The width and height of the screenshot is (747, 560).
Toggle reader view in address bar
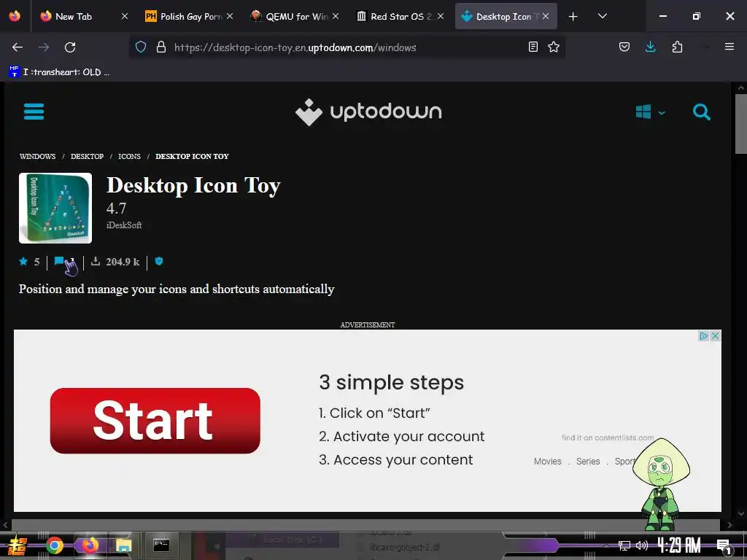[533, 47]
